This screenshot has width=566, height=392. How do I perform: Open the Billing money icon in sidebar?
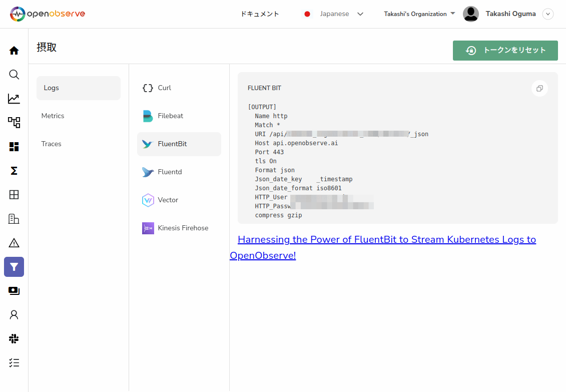point(14,291)
